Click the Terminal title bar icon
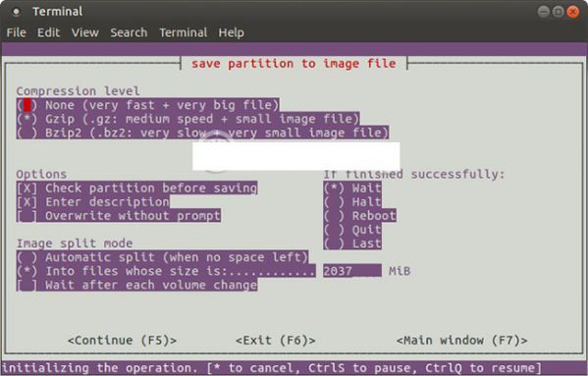 [16, 12]
